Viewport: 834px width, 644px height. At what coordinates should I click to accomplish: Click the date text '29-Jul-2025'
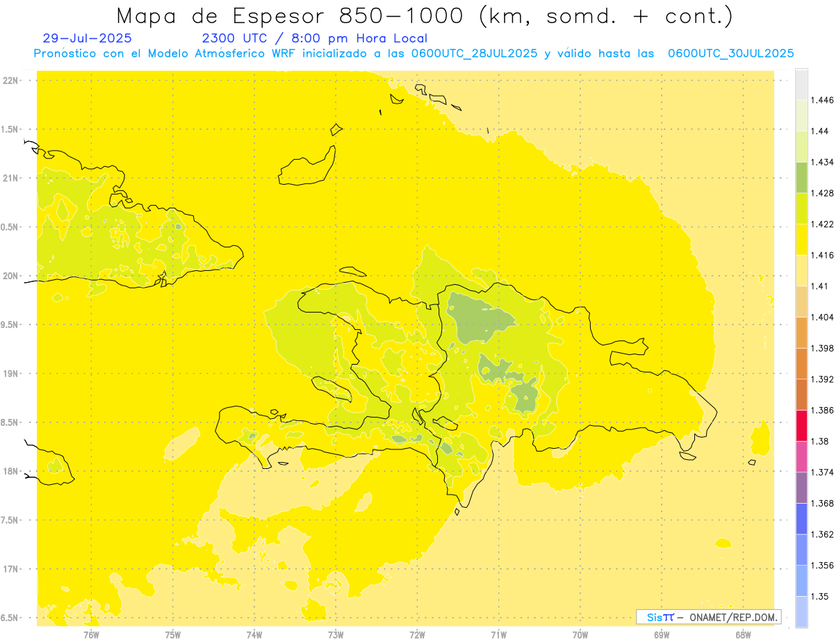pyautogui.click(x=87, y=38)
